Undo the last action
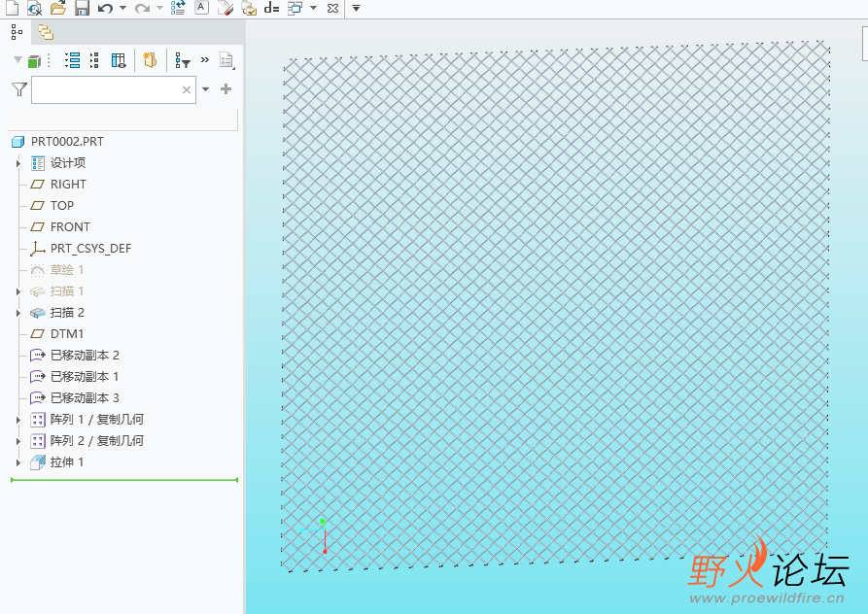The height and width of the screenshot is (614, 868). point(105,8)
